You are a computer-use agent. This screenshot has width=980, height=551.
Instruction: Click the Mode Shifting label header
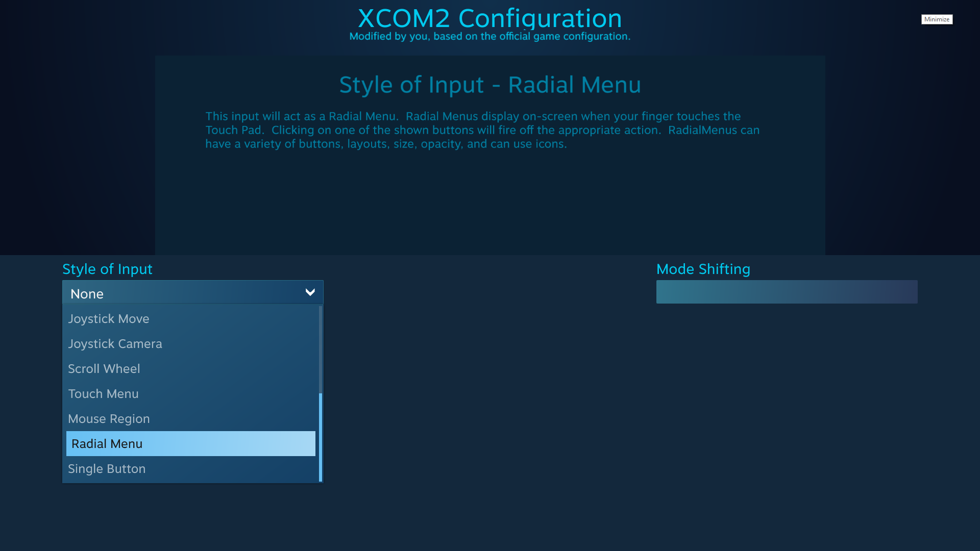tap(703, 268)
